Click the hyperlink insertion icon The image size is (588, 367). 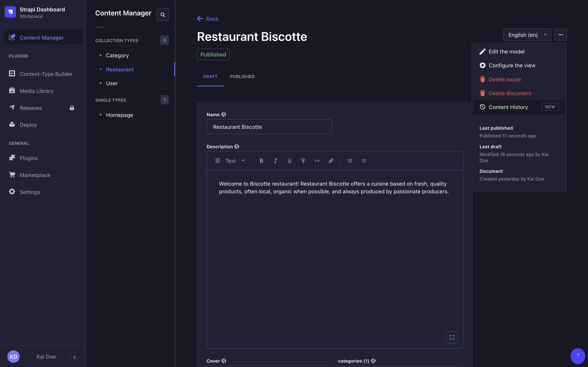(331, 161)
